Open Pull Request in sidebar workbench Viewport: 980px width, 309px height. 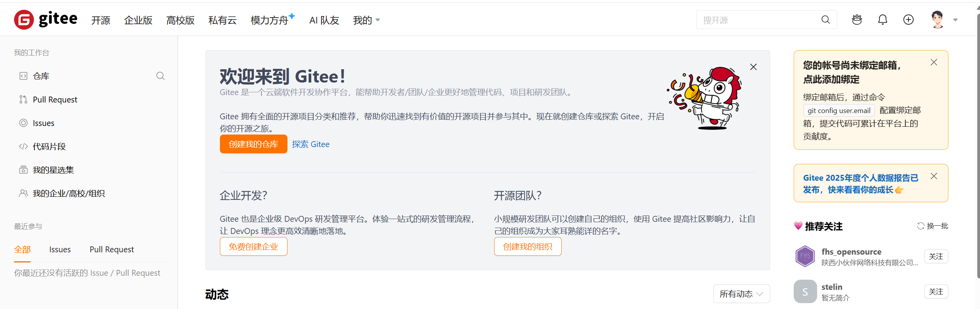point(55,99)
